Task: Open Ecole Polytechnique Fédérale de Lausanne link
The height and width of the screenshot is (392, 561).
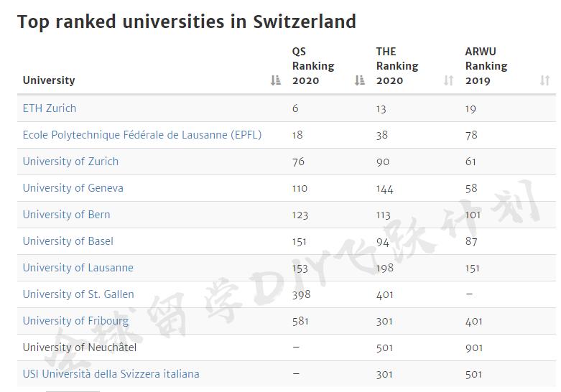Action: pos(142,135)
